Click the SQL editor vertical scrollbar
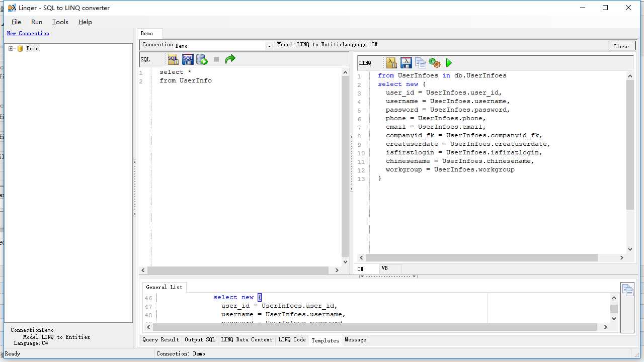 click(345, 167)
